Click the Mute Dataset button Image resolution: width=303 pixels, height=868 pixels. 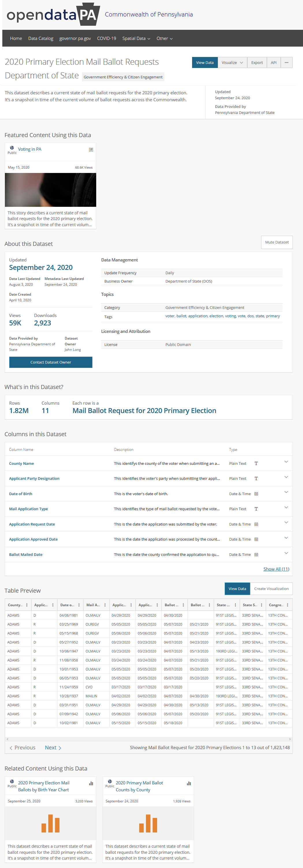click(277, 242)
